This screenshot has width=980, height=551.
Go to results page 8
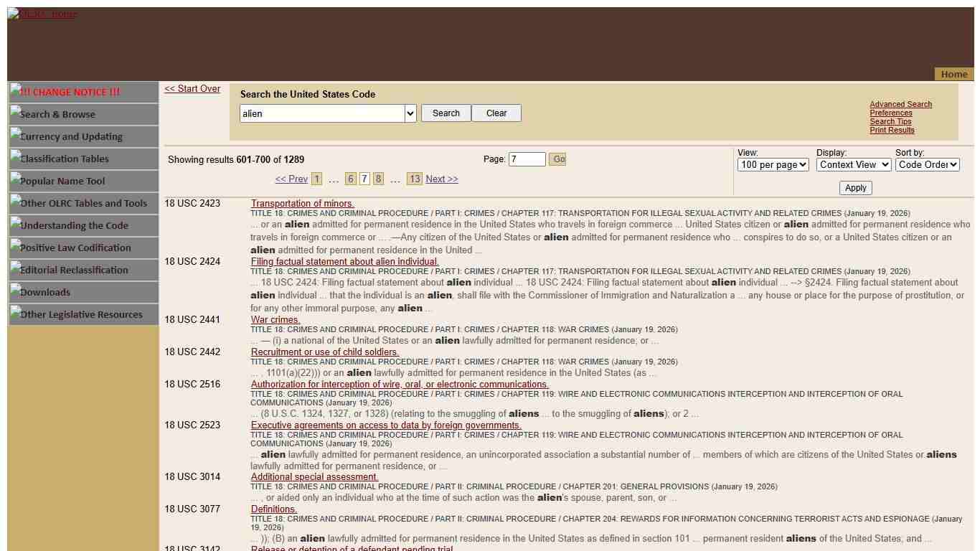point(378,179)
